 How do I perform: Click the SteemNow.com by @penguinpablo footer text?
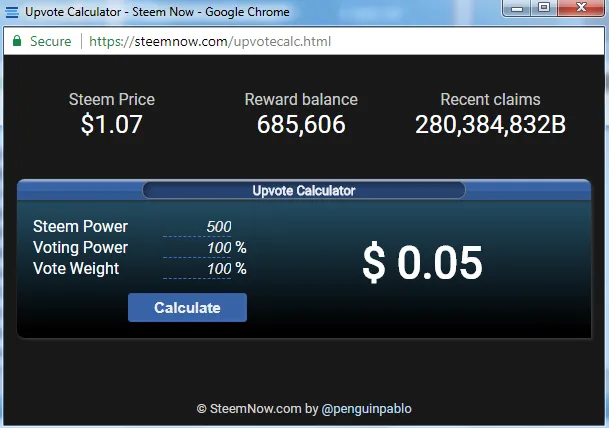coord(304,409)
